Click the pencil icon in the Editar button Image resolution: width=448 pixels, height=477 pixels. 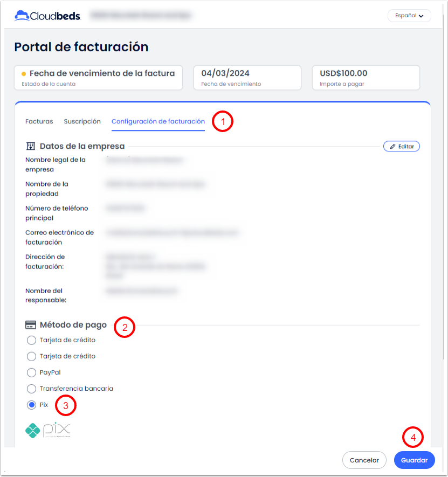click(x=393, y=146)
